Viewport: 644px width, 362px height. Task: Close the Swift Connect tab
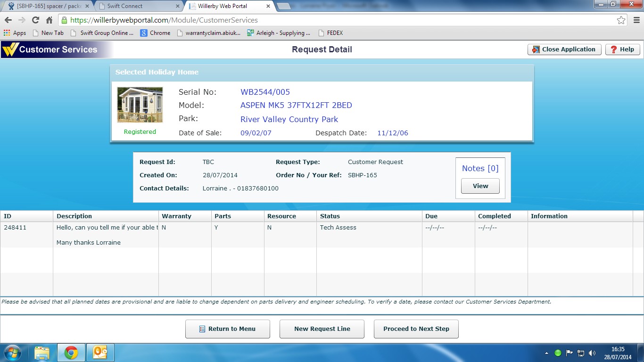(x=177, y=6)
